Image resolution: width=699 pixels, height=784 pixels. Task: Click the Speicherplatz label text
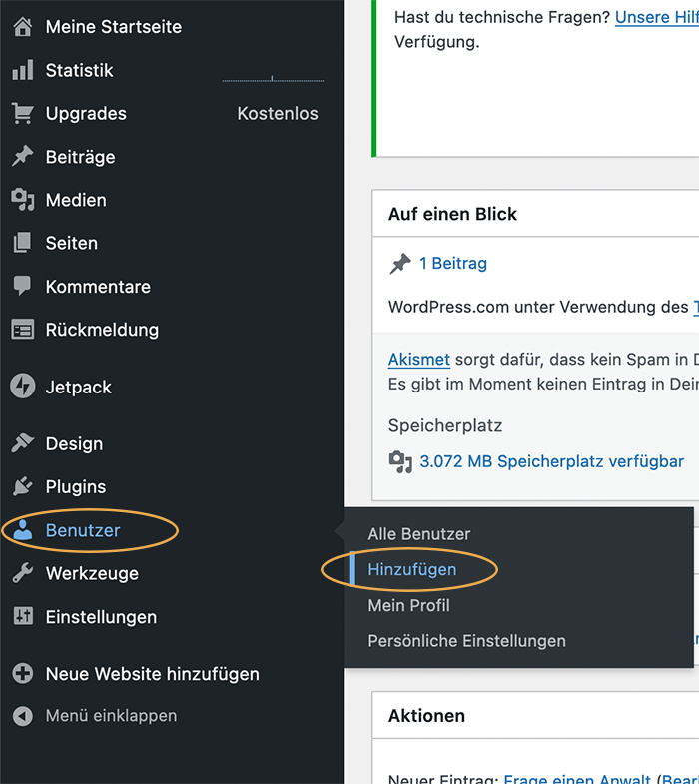point(445,426)
